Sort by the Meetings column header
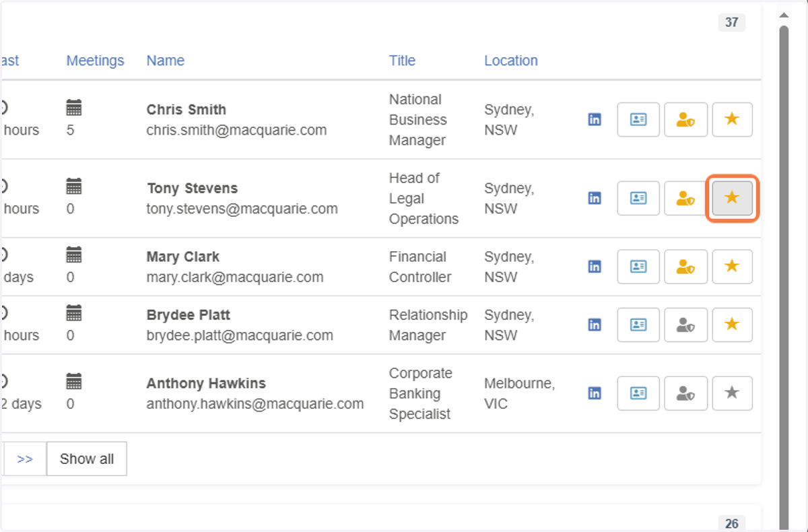Viewport: 808px width, 532px height. [x=95, y=61]
